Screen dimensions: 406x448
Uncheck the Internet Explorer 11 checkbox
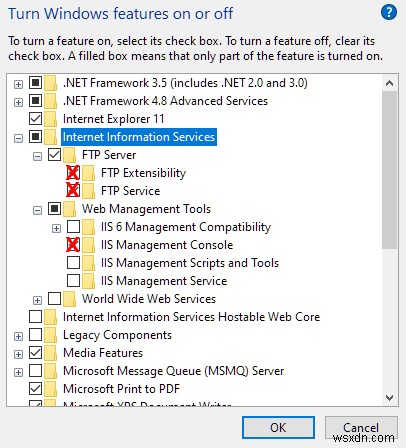pyautogui.click(x=35, y=119)
